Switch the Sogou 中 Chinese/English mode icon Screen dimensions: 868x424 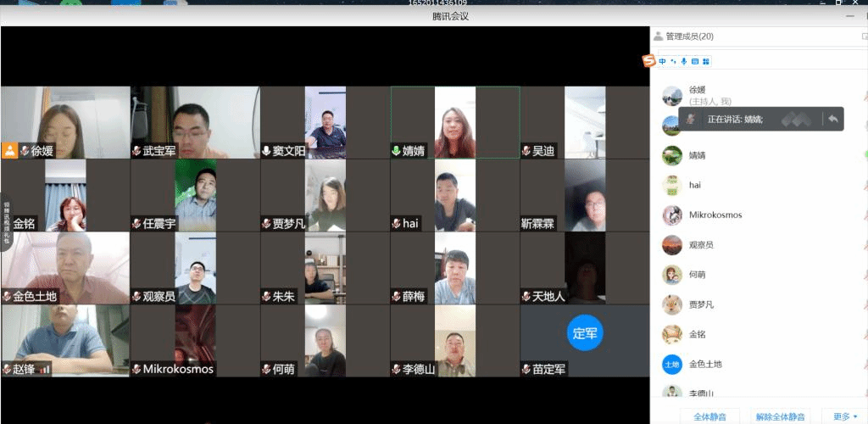coord(663,61)
